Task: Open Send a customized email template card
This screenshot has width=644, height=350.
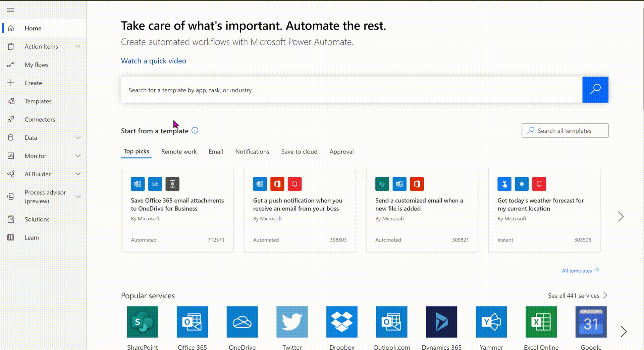Action: pos(422,210)
